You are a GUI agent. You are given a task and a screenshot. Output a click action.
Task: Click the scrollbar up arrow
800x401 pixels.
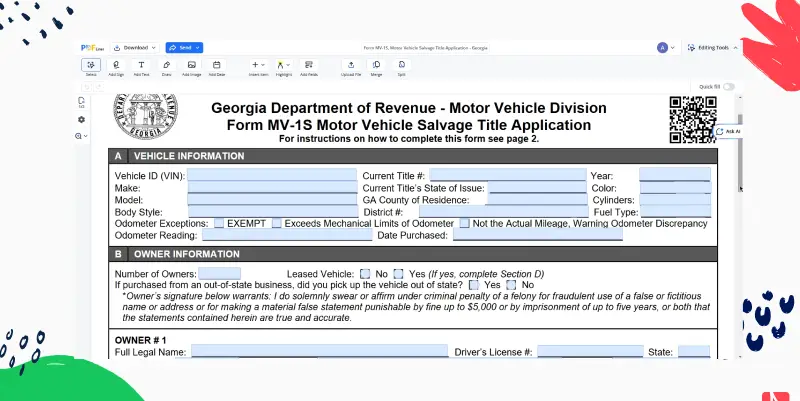tap(740, 97)
